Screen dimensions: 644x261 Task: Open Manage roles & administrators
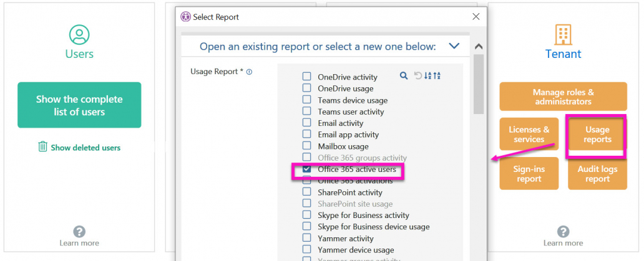tap(563, 97)
